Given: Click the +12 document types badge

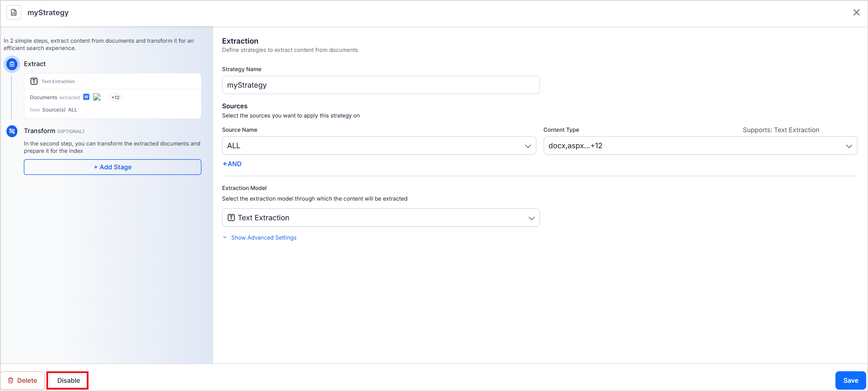Looking at the screenshot, I should tap(115, 97).
